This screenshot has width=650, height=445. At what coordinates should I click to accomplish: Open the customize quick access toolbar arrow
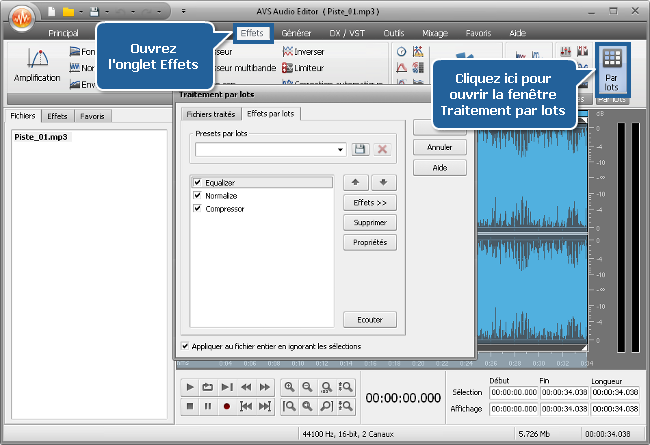183,12
